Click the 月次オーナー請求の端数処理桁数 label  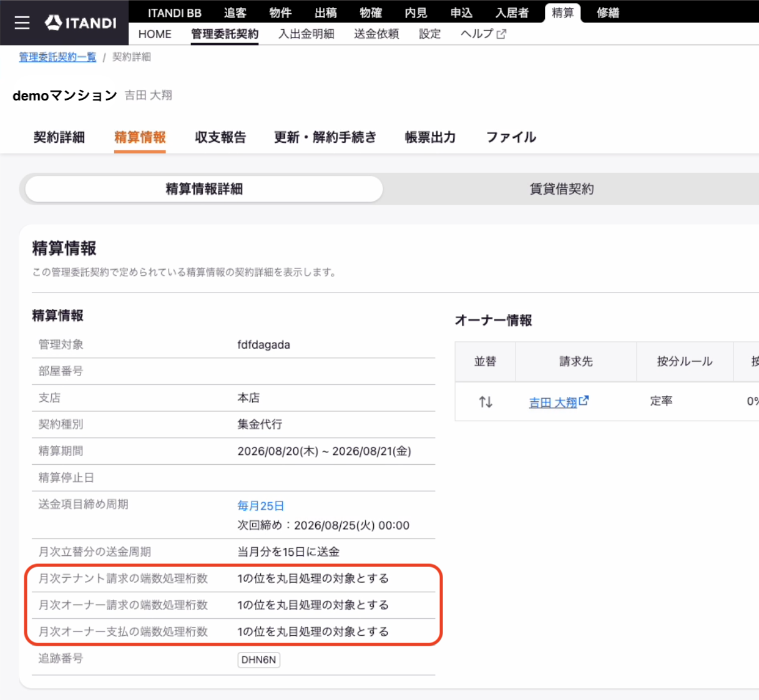tap(123, 605)
